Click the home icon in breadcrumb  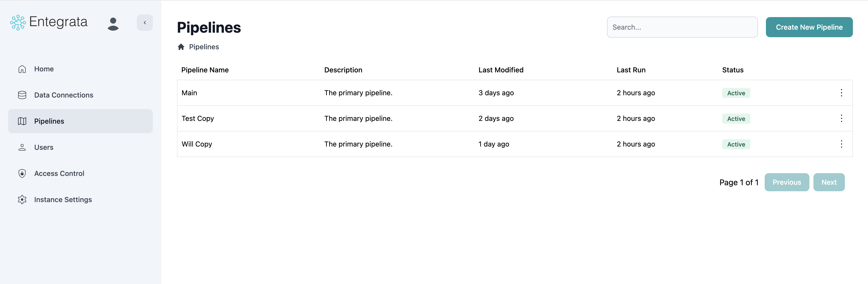click(x=181, y=47)
